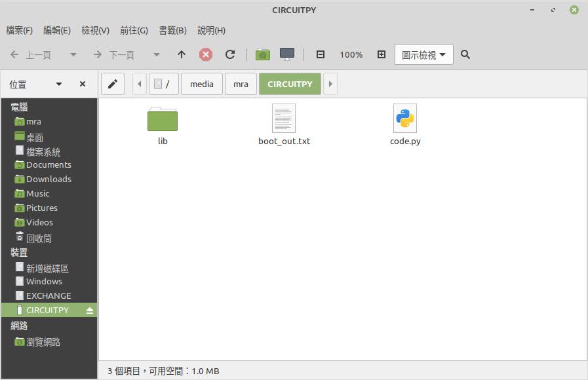The image size is (588, 380).
Task: Eject the CIRCUITPY drive
Action: point(90,311)
